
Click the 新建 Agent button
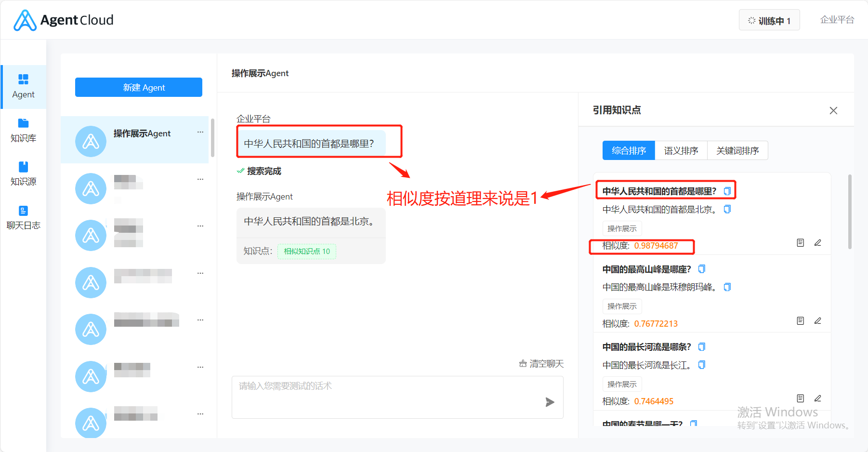tap(139, 87)
